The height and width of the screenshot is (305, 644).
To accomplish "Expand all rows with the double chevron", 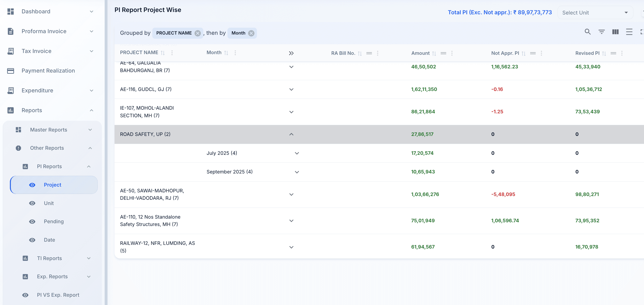I will pyautogui.click(x=291, y=53).
